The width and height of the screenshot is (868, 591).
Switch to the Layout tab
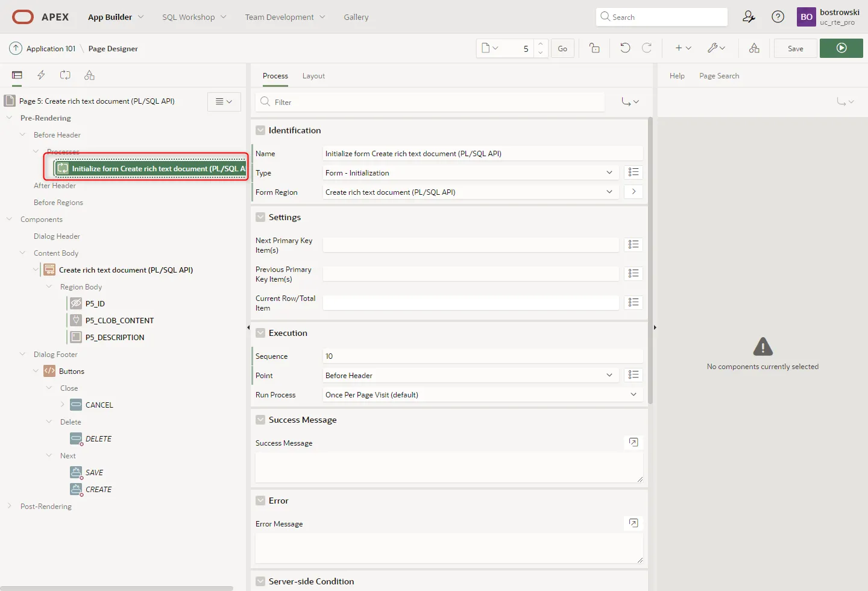pyautogui.click(x=313, y=76)
